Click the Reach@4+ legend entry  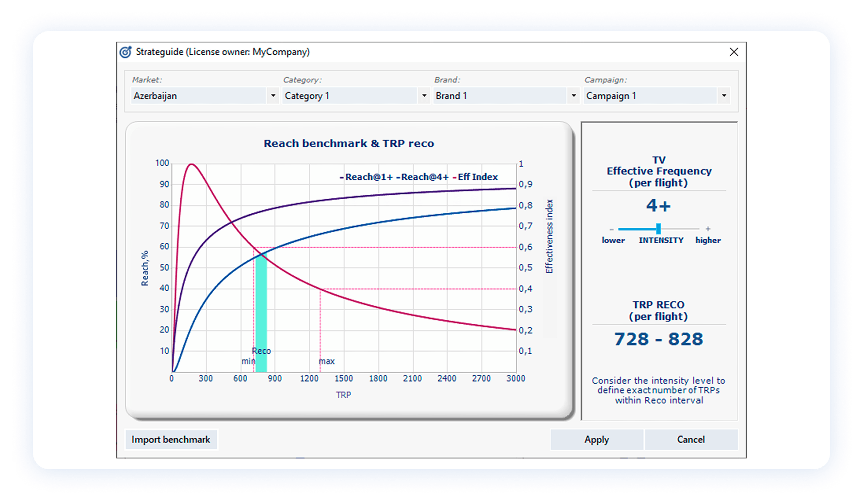click(x=422, y=177)
